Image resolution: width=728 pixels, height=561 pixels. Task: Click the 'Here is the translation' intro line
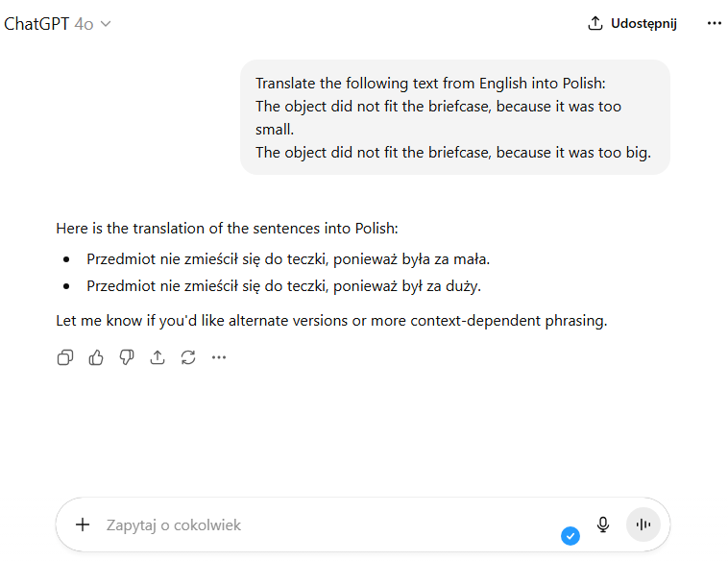tap(227, 229)
